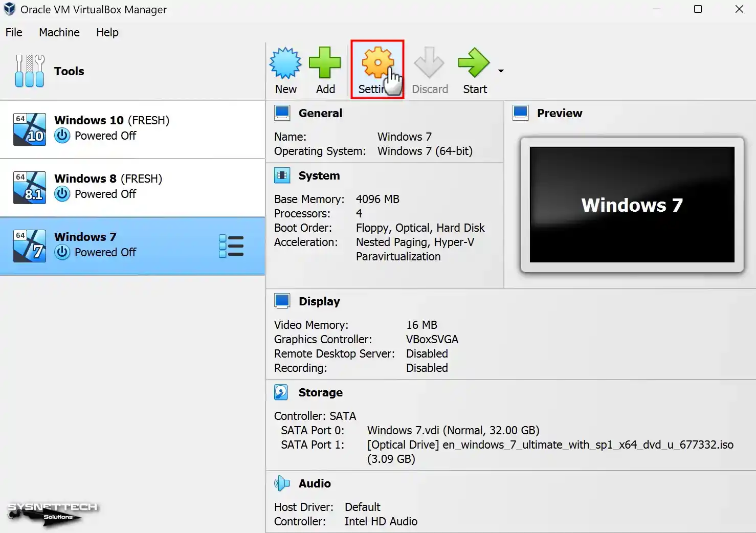Screen dimensions: 756x533
Task: Click the New virtual machine icon
Action: coord(285,63)
